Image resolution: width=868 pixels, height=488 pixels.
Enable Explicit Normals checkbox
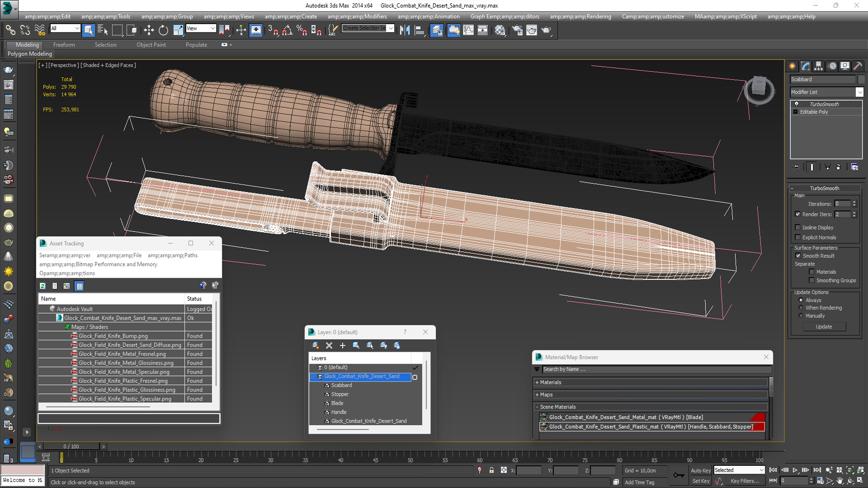tap(797, 237)
